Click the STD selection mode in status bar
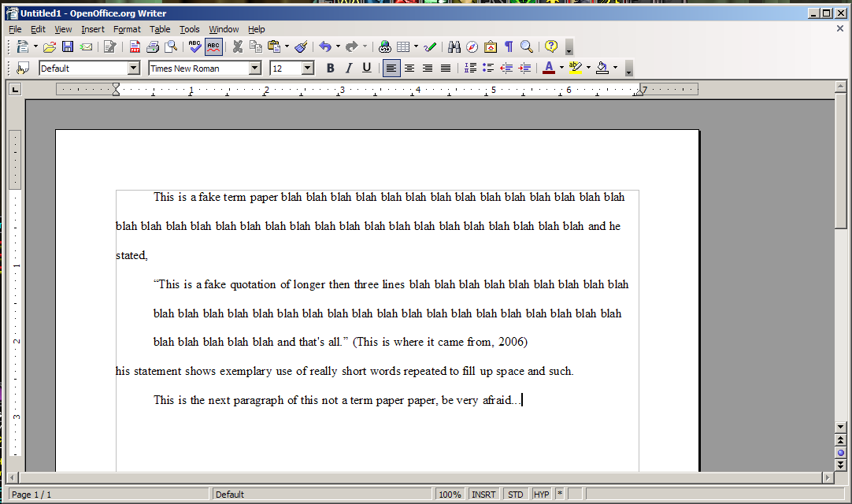The image size is (852, 504). (516, 495)
